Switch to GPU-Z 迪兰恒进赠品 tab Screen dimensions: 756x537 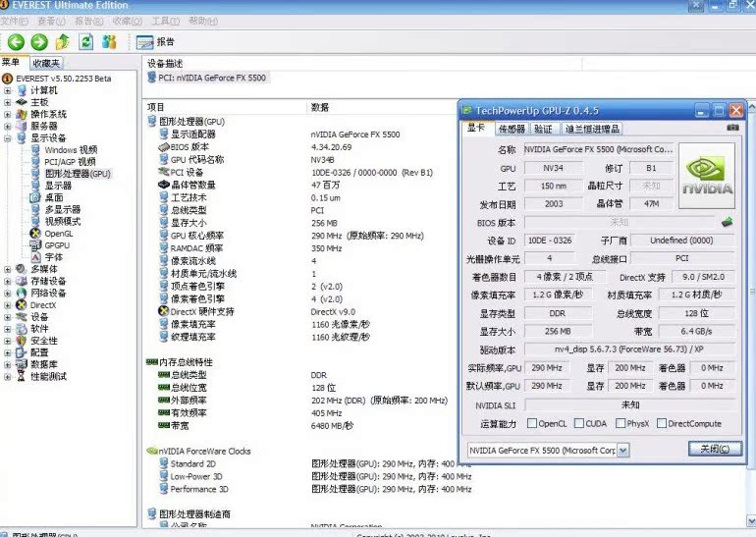click(592, 129)
